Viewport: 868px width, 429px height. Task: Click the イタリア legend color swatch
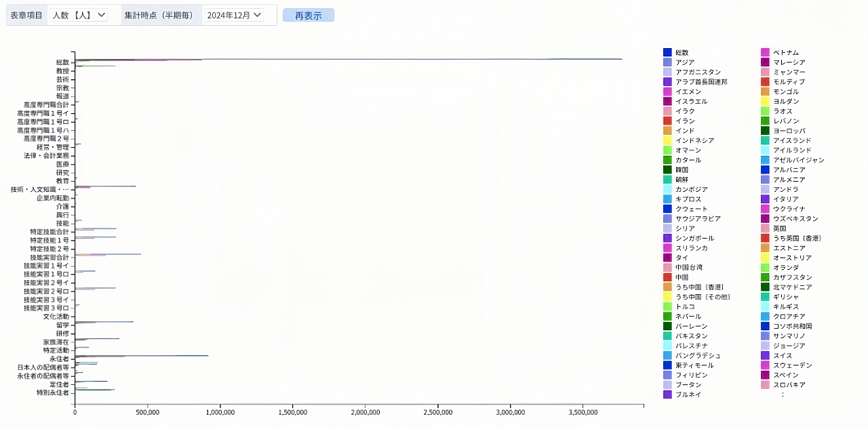tap(765, 199)
